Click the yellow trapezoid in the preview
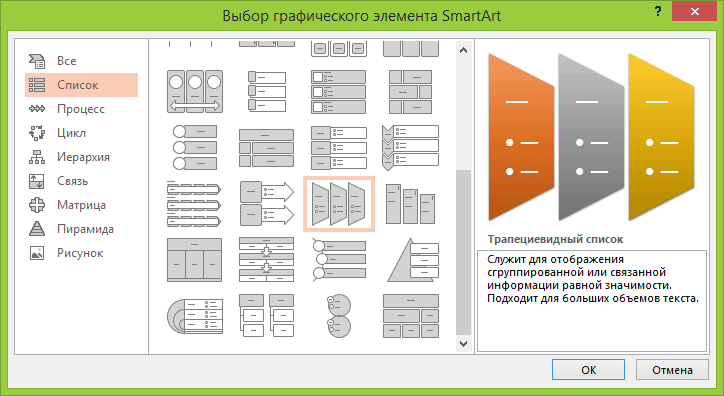The width and height of the screenshot is (724, 396). point(661,138)
